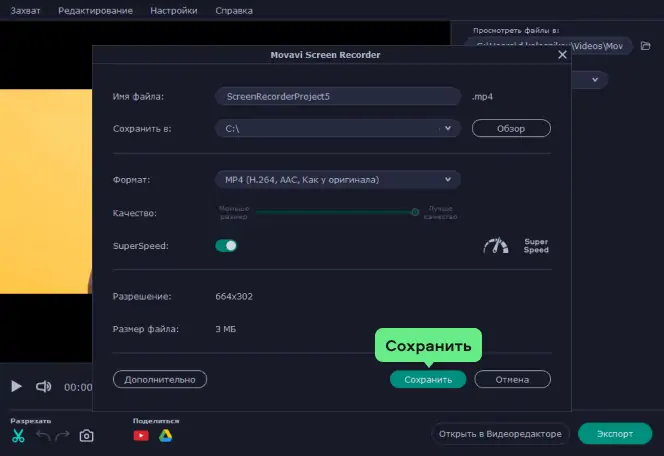The height and width of the screenshot is (456, 664).
Task: Click the .mp4 extension label
Action: click(482, 97)
